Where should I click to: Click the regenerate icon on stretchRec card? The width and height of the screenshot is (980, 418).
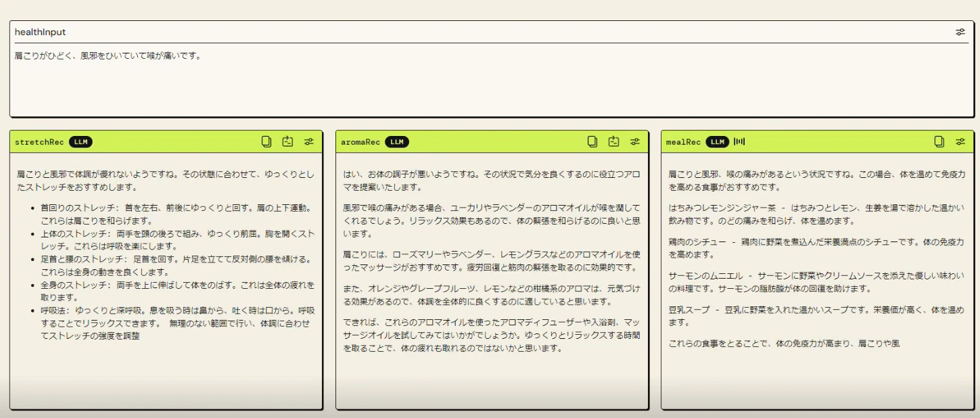tap(287, 141)
